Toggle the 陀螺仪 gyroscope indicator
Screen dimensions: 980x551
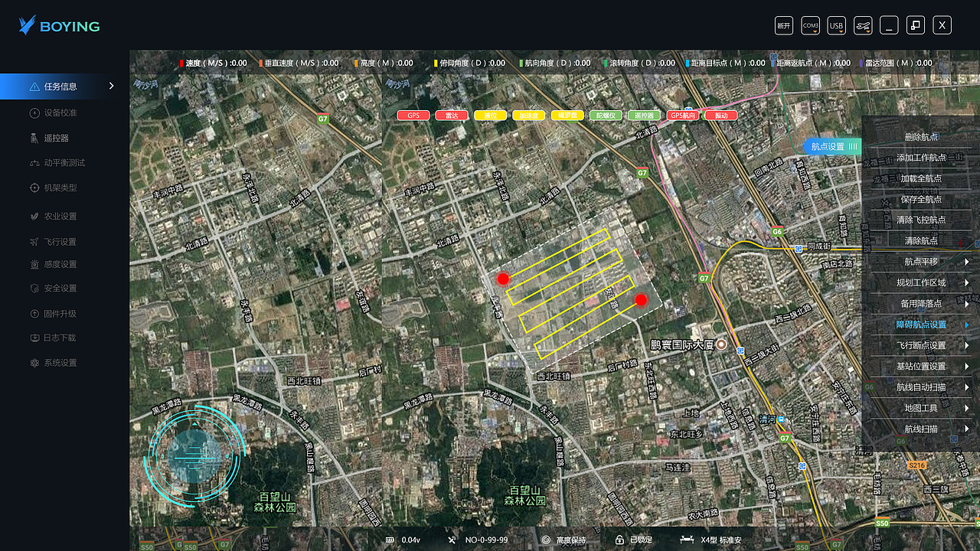(x=606, y=116)
